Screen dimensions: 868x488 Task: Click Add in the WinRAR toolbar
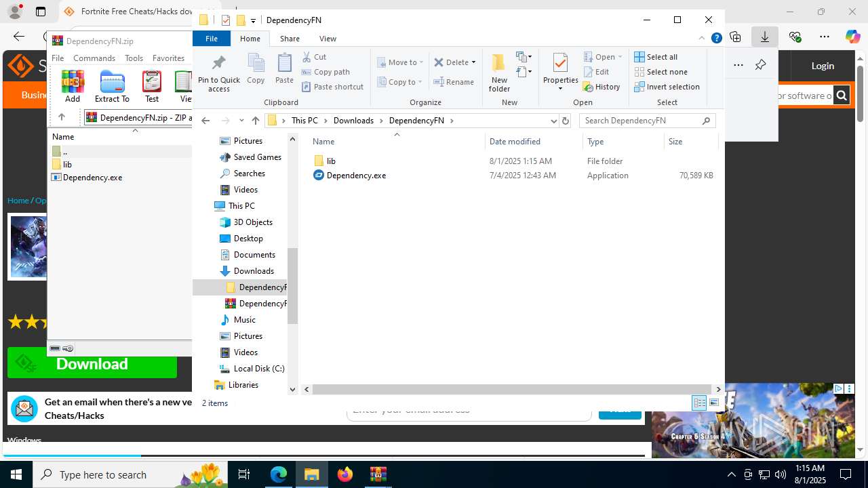[73, 86]
